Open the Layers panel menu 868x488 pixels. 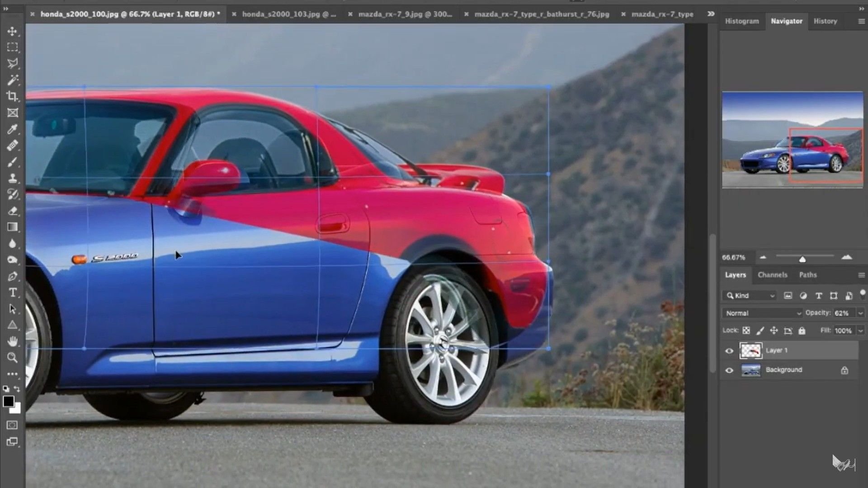click(861, 275)
